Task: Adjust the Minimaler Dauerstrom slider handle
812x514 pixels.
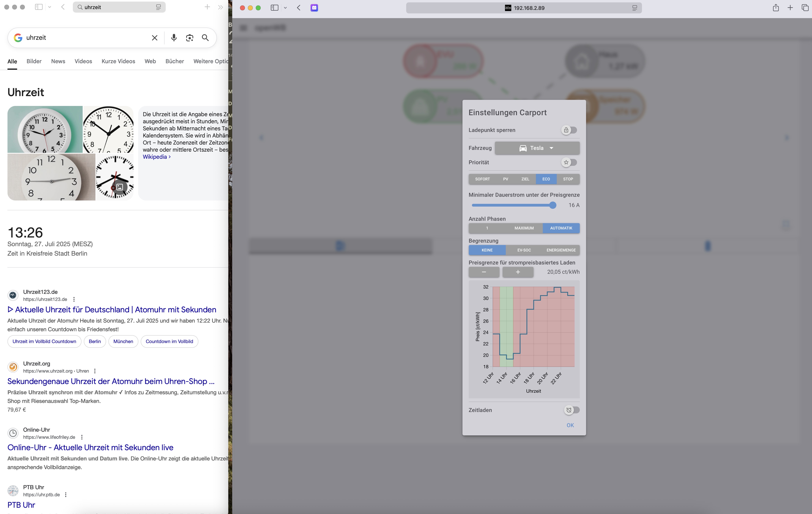Action: 552,205
